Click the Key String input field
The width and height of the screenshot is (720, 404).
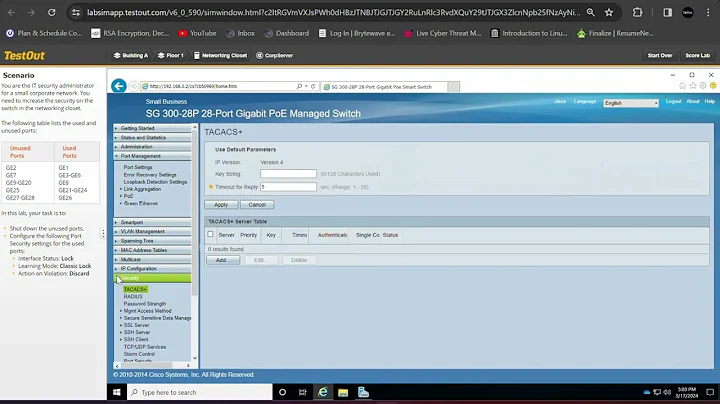288,174
